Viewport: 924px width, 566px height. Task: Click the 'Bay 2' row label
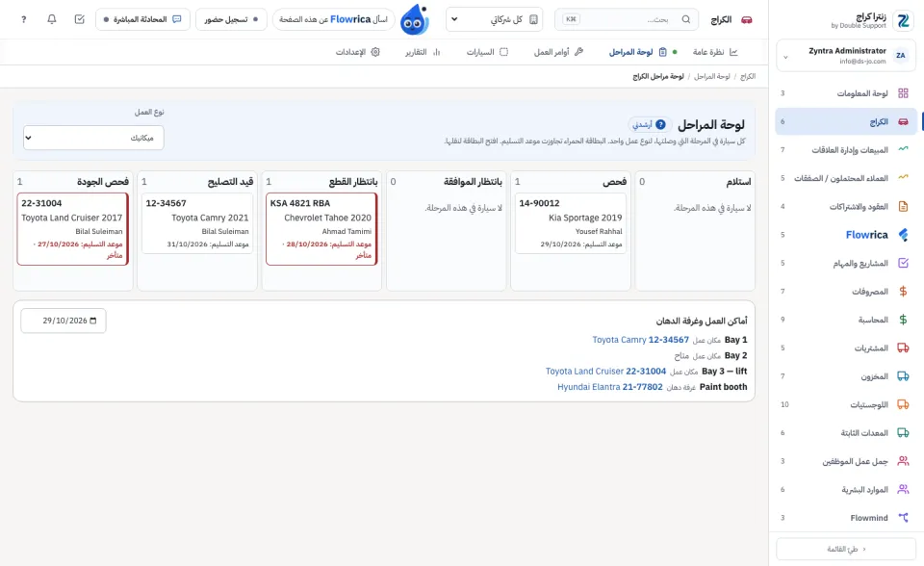coord(736,355)
